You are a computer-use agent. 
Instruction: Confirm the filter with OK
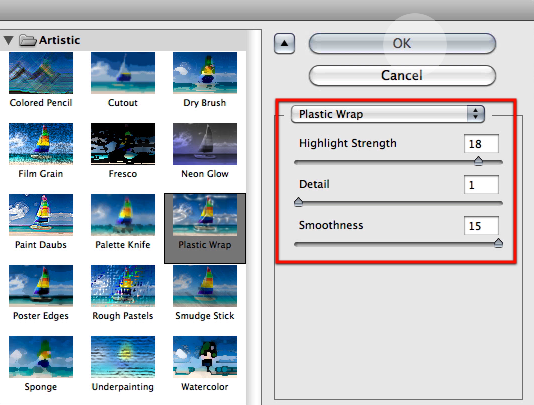(x=402, y=43)
